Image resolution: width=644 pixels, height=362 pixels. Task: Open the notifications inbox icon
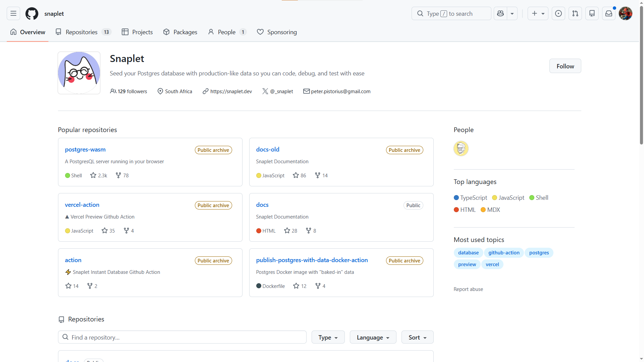pyautogui.click(x=609, y=13)
